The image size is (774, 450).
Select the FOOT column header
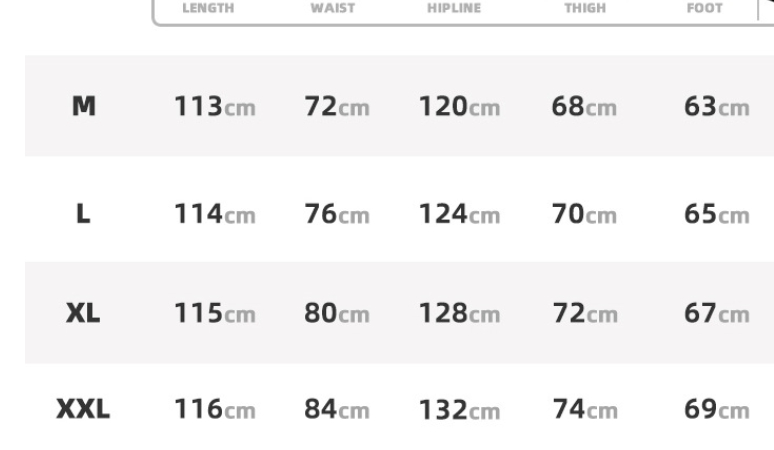point(704,7)
